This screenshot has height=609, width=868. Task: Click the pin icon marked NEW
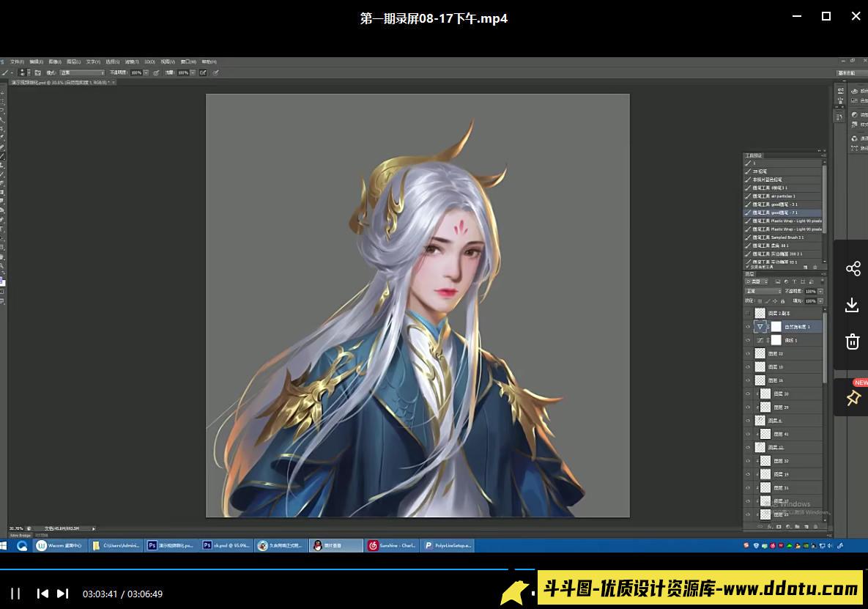853,397
